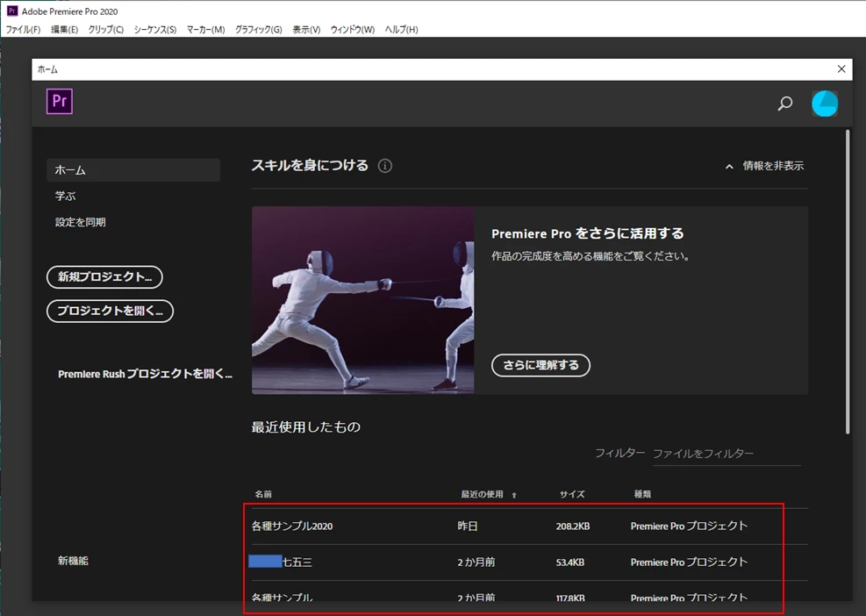Open the 表示(V) menu
This screenshot has width=866, height=616.
click(x=306, y=30)
